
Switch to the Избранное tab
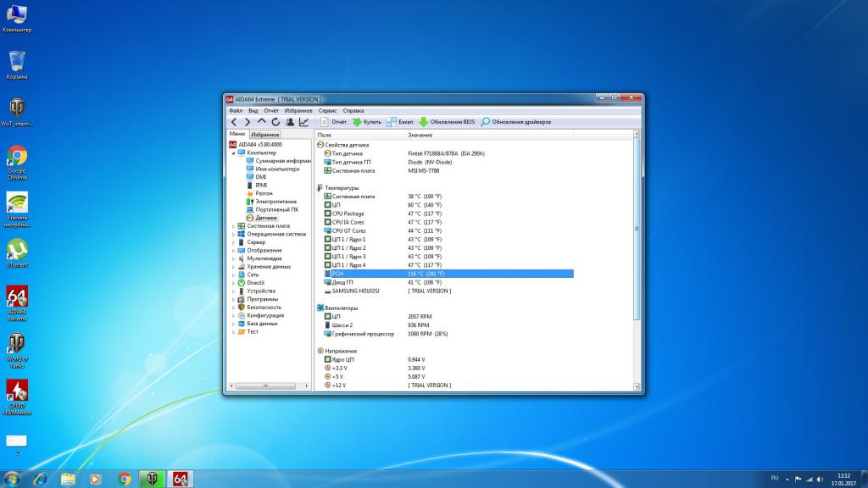tap(265, 134)
